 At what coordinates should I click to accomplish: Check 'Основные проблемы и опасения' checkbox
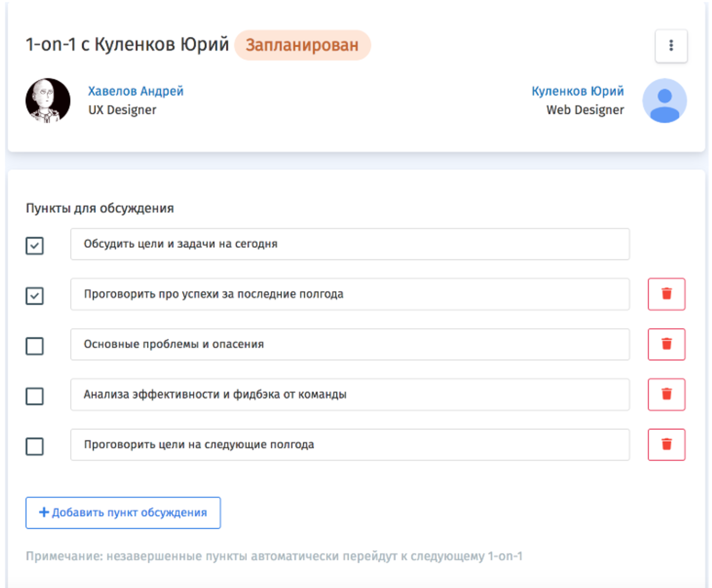pos(34,346)
